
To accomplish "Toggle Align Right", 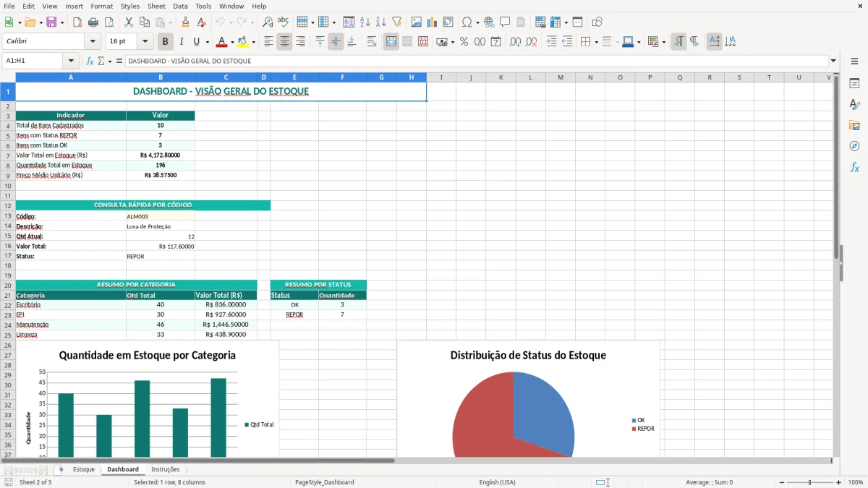I will [300, 42].
